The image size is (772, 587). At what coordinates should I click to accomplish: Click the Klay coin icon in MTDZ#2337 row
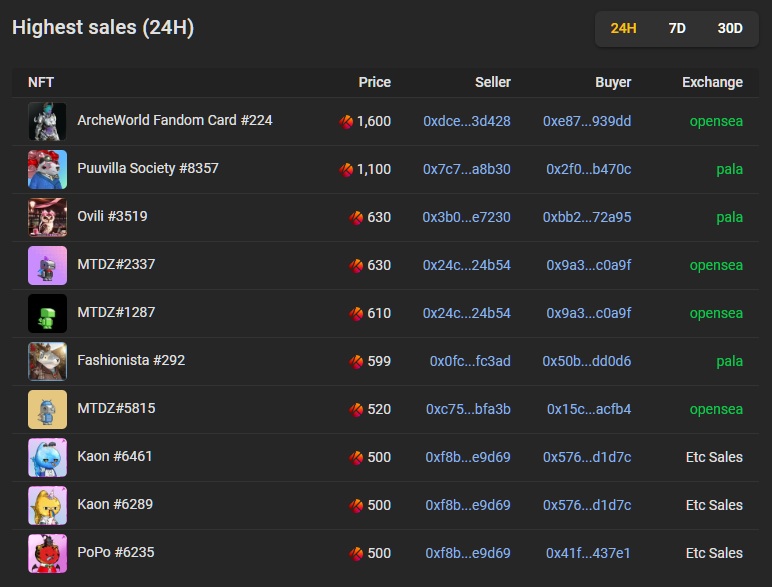pos(356,266)
